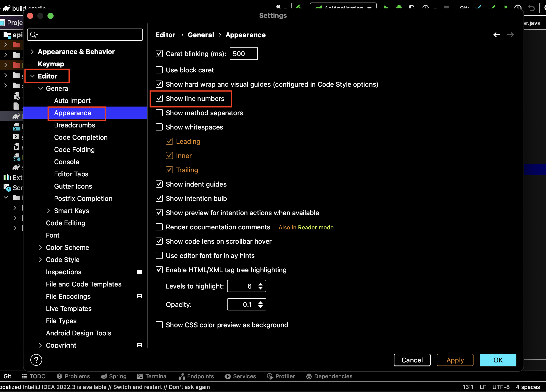The image size is (546, 392).
Task: Click the Apply button
Action: point(455,360)
